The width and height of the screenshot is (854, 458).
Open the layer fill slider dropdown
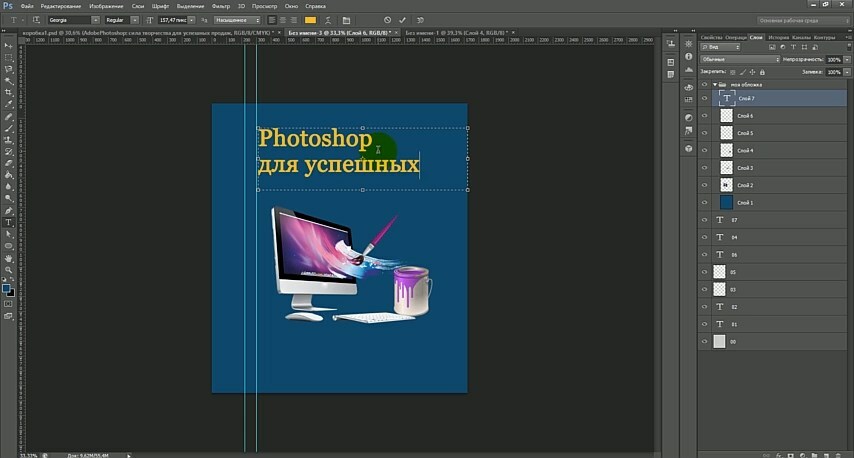click(x=847, y=72)
